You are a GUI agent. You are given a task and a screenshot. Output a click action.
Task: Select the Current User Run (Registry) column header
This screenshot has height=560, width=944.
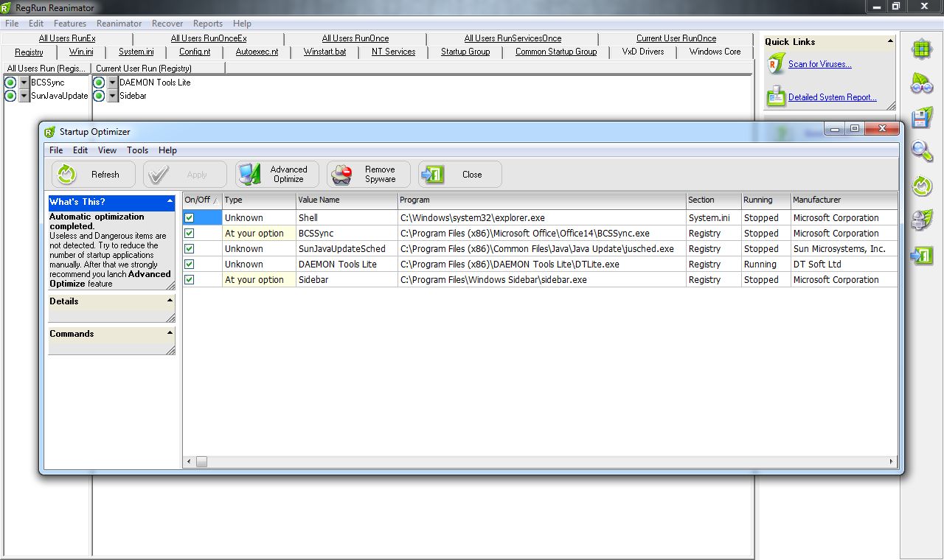159,68
